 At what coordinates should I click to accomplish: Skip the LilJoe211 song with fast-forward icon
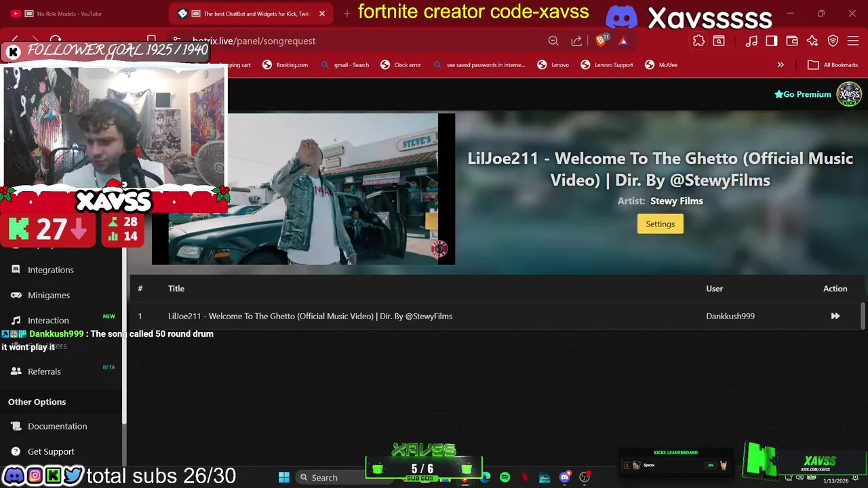pos(835,316)
